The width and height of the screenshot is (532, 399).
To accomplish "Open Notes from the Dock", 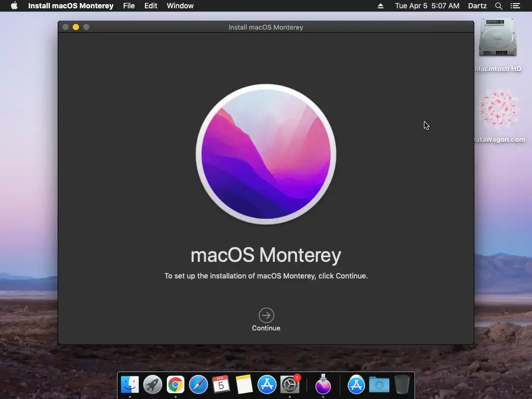I will pos(244,384).
